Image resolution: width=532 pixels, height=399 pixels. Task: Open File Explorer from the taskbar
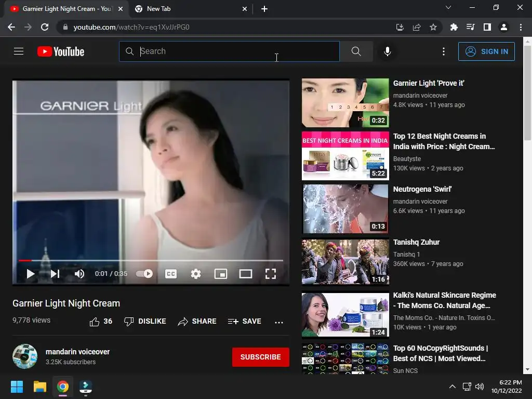click(39, 387)
